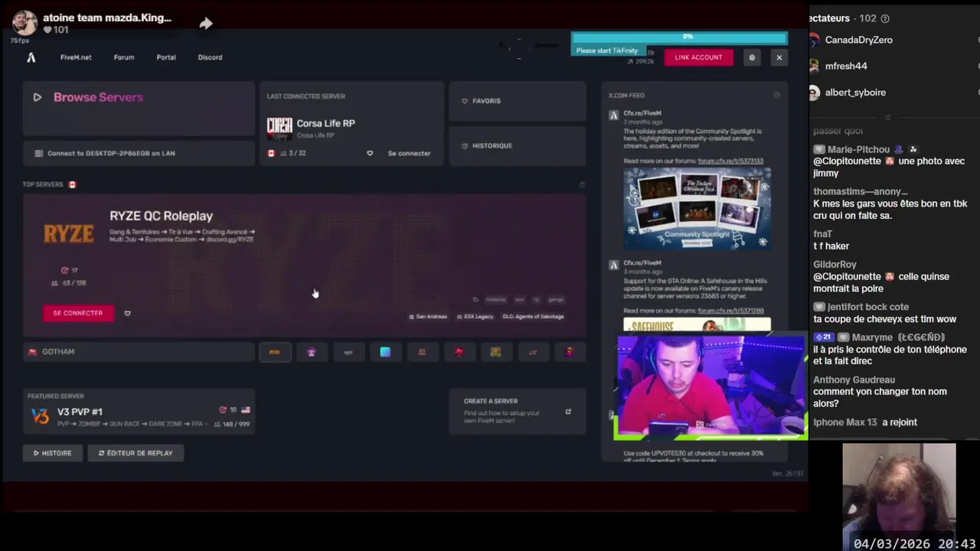
Task: Open the FiveM settings gear icon
Action: (752, 57)
